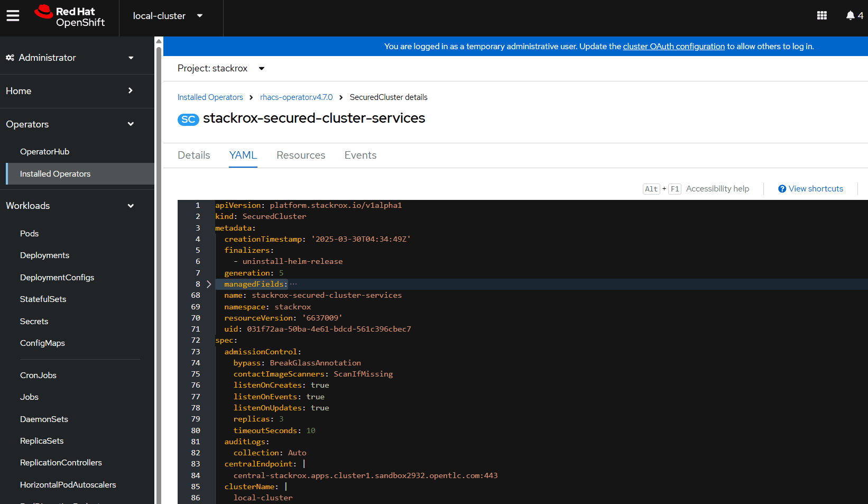
Task: Click listenOnUpdates: true line
Action: coord(281,408)
